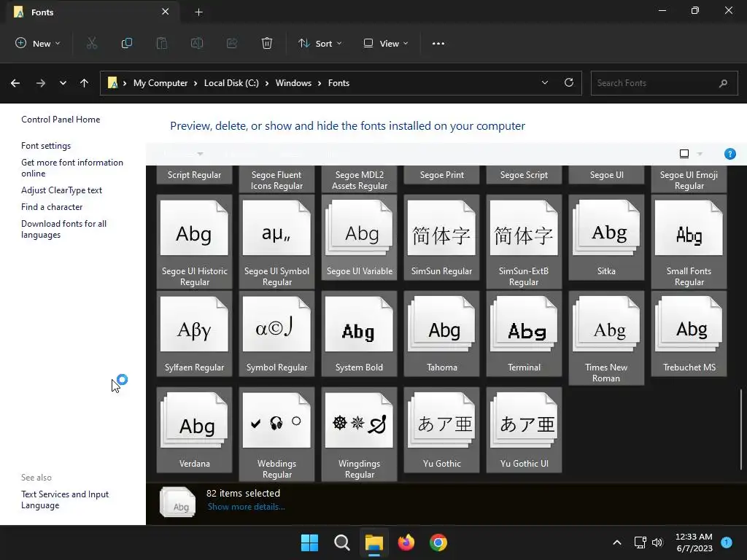Open the view options dropdown arrow
The image size is (747, 560).
coord(700,154)
